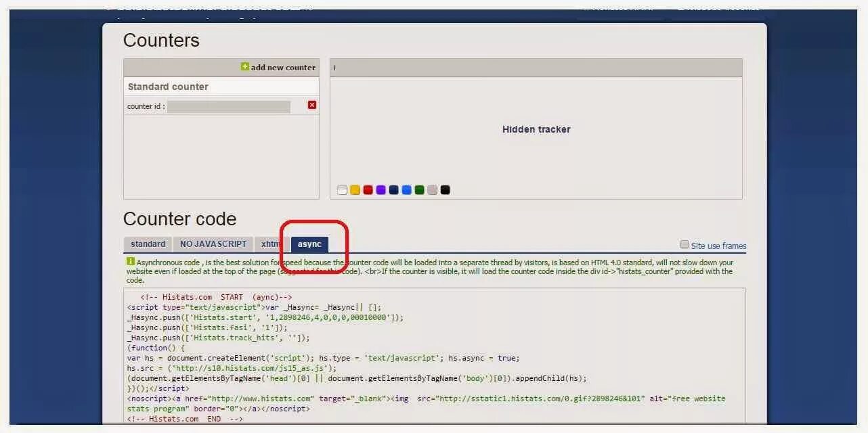Click the hs.src js15_as.js code line
This screenshot has height=433, width=868.
[232, 368]
